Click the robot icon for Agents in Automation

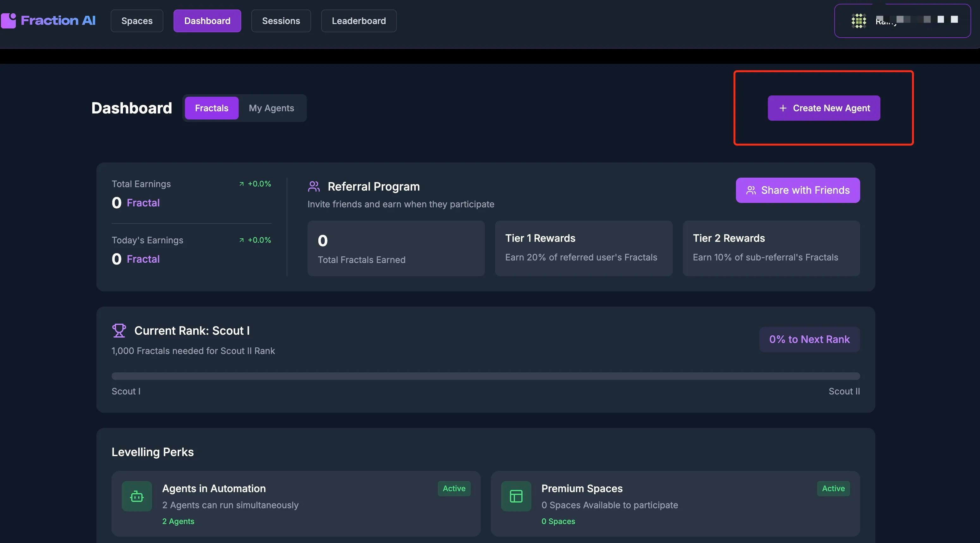[x=137, y=496]
